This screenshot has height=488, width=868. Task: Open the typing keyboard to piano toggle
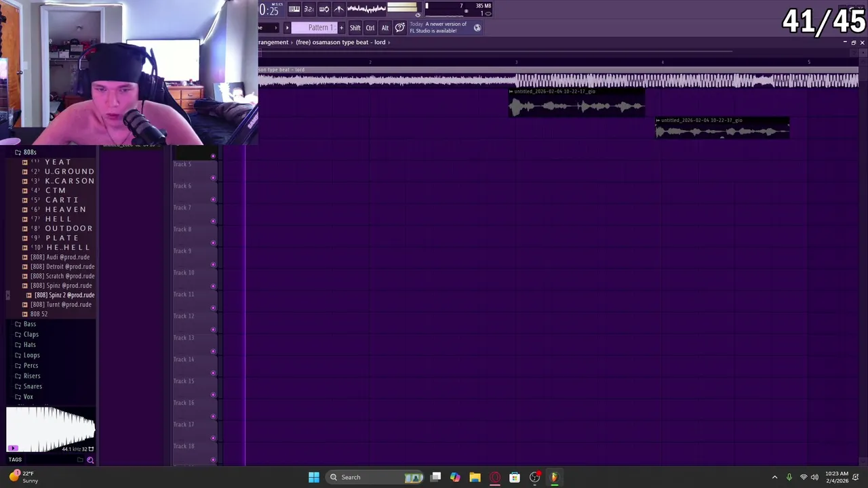click(x=294, y=9)
